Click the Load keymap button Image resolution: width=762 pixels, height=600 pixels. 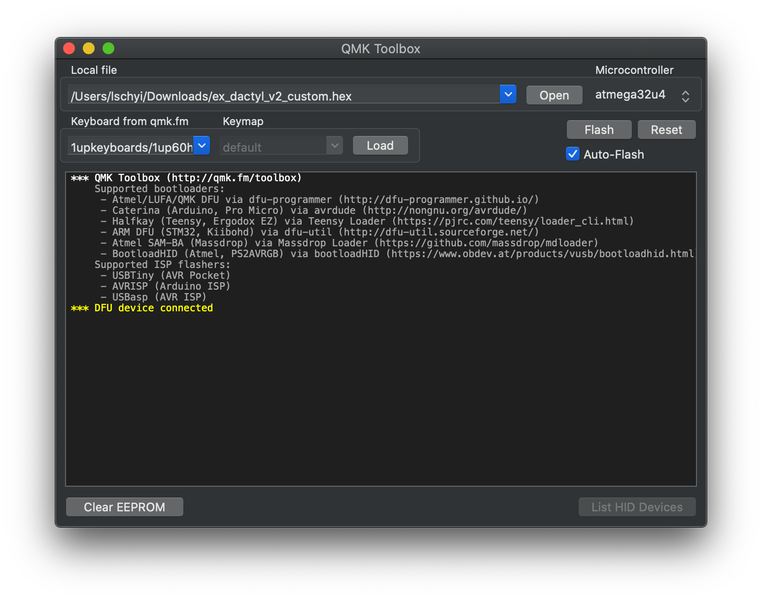(x=380, y=146)
